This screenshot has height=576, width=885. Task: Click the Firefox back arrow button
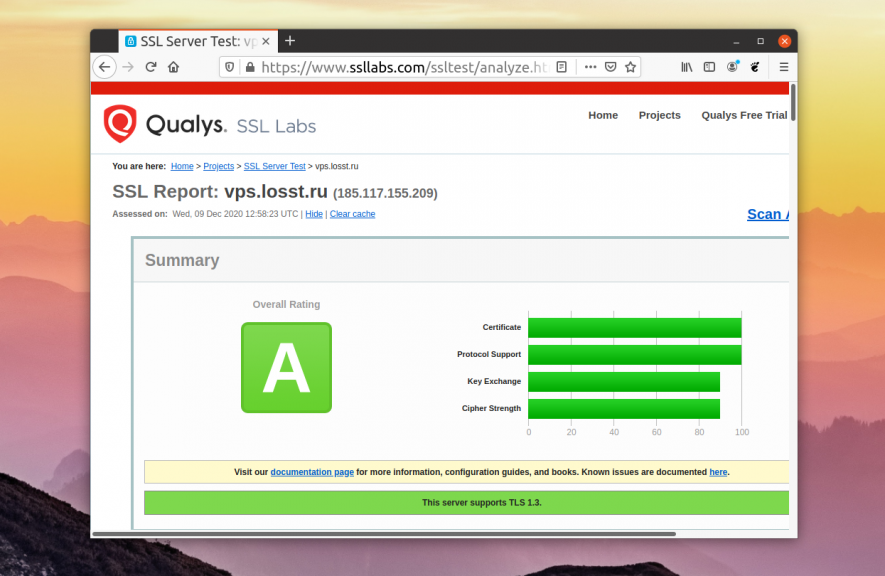click(x=104, y=67)
